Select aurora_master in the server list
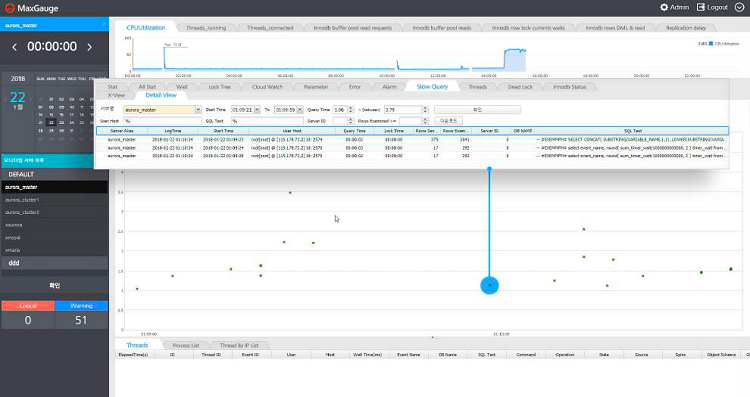This screenshot has height=397, width=750. 55,187
